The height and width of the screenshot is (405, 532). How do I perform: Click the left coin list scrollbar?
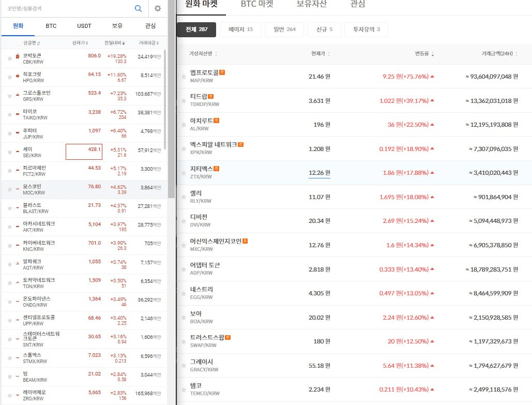click(171, 124)
